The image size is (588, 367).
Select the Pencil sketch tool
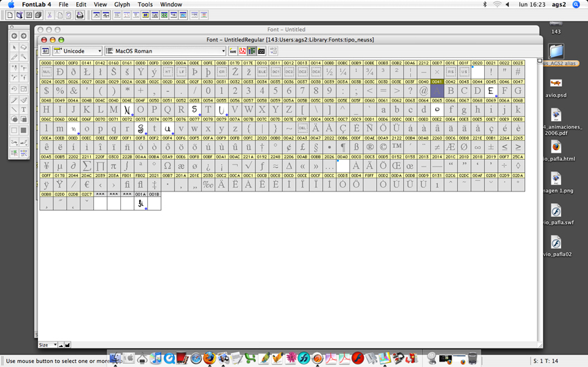pos(15,100)
